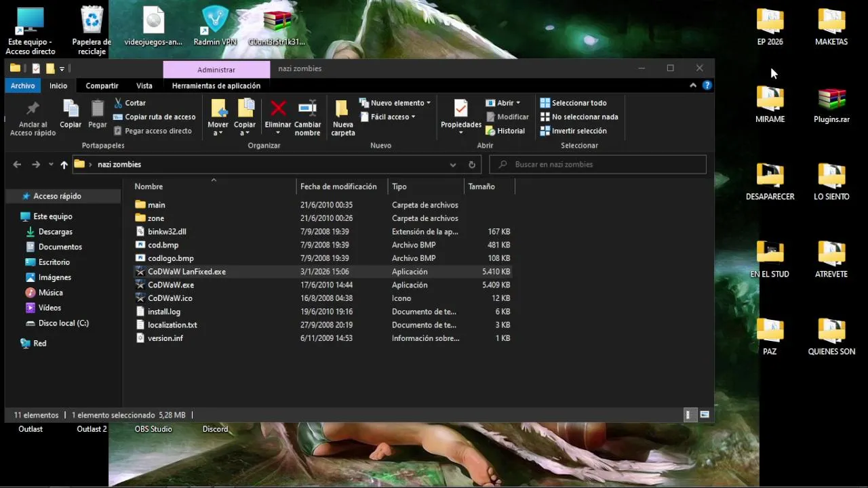868x488 pixels.
Task: Switch to large icons view in status bar
Action: tap(705, 415)
